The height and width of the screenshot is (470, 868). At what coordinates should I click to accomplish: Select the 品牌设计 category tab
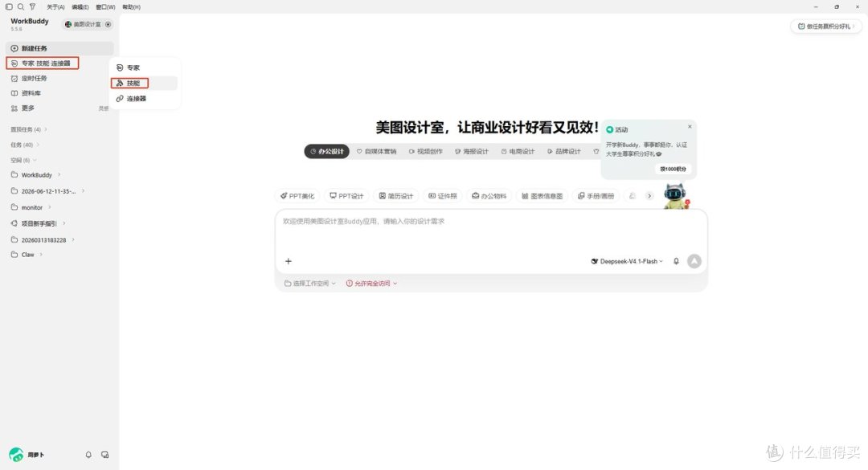click(x=564, y=151)
